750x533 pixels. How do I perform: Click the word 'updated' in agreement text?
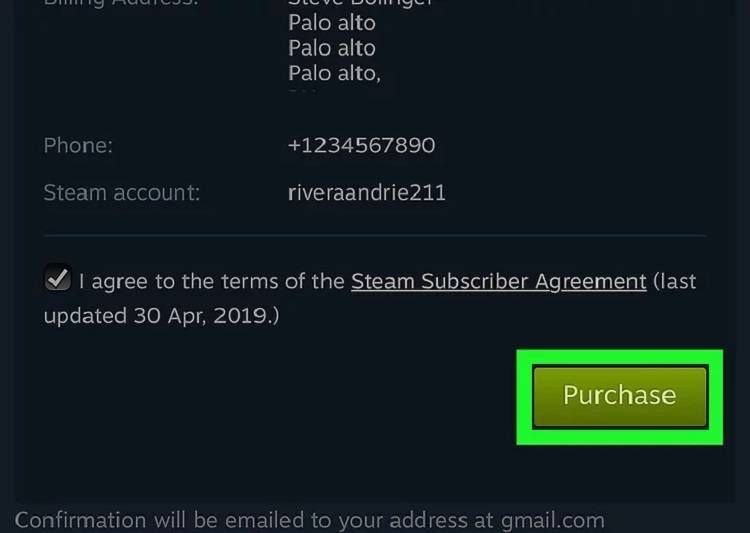pos(83,316)
